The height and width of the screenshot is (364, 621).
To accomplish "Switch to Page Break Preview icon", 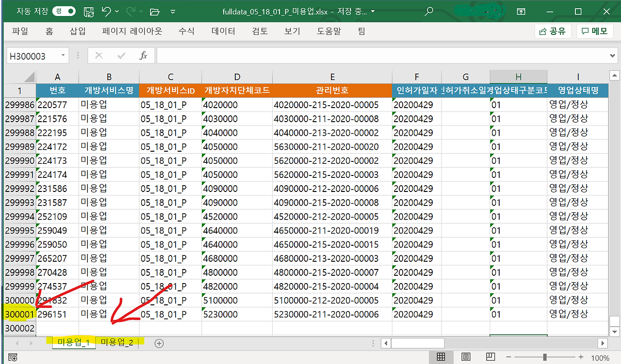I will coord(490,357).
